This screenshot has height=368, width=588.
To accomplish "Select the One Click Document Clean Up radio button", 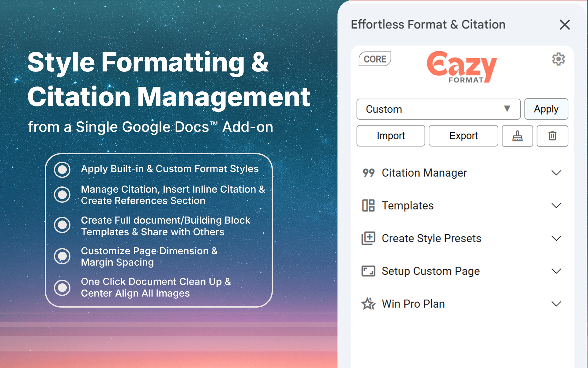I will [62, 287].
